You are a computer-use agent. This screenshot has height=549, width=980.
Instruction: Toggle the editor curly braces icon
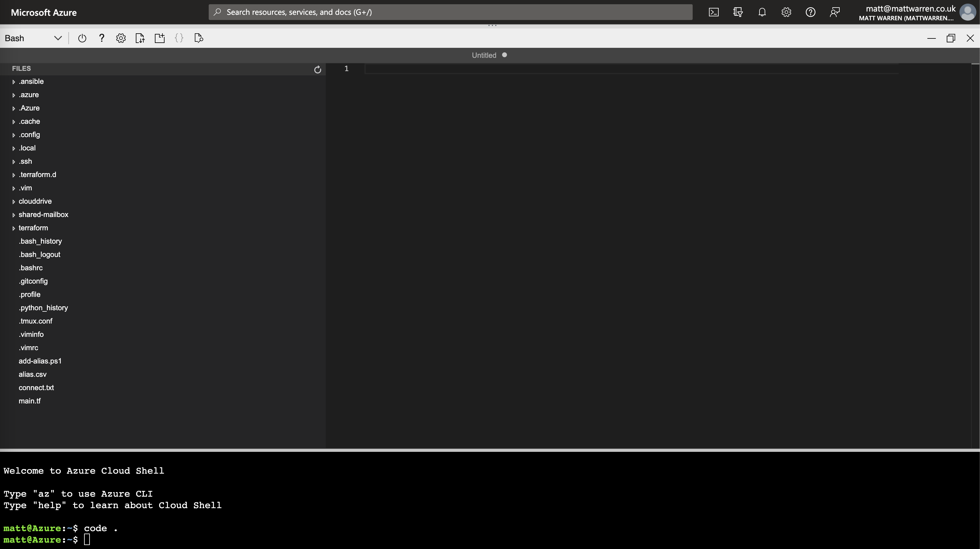click(x=179, y=38)
